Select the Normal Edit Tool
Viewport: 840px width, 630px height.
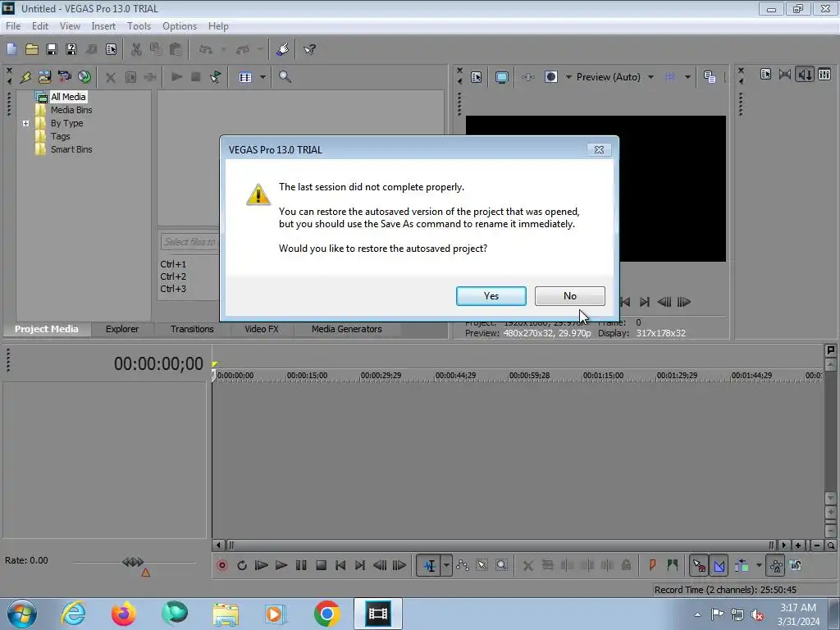[x=429, y=565]
